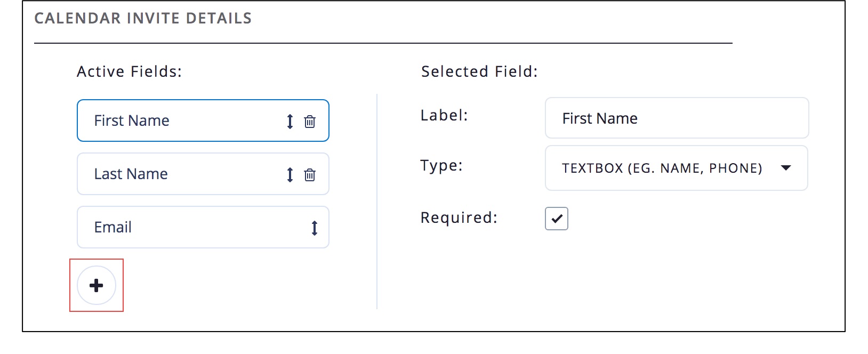Click the "Type:" caption text

[441, 165]
